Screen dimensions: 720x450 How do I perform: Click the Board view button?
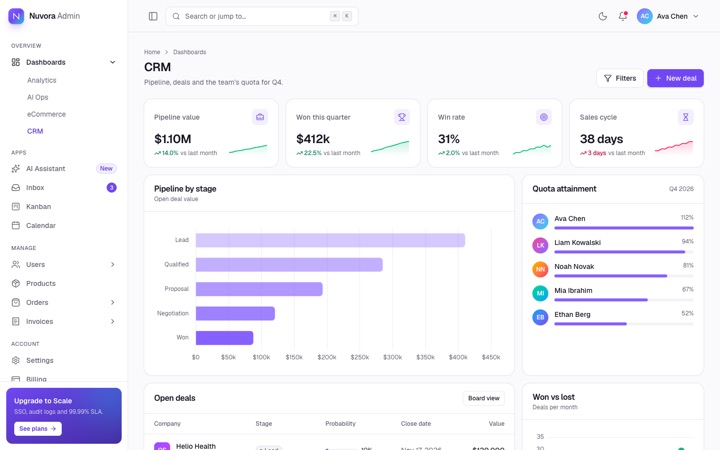tap(484, 398)
